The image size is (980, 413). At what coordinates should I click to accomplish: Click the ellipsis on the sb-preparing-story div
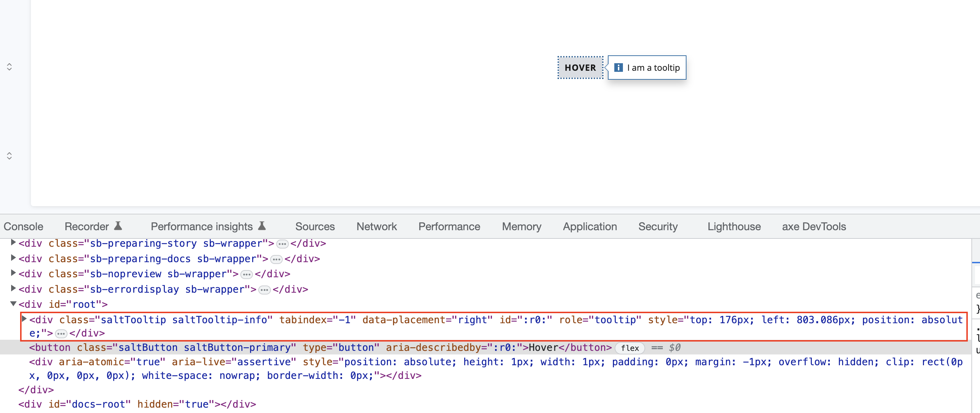click(x=282, y=244)
